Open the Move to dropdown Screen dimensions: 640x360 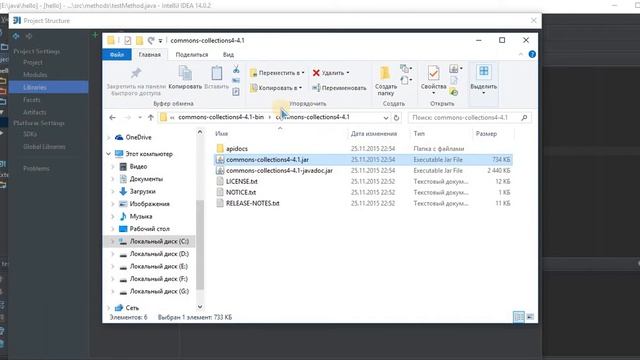tap(277, 73)
